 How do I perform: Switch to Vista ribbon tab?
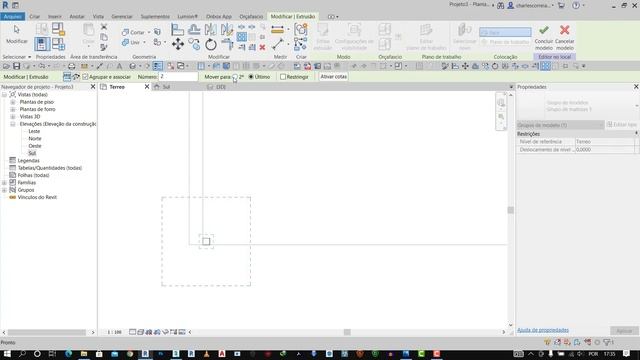98,17
